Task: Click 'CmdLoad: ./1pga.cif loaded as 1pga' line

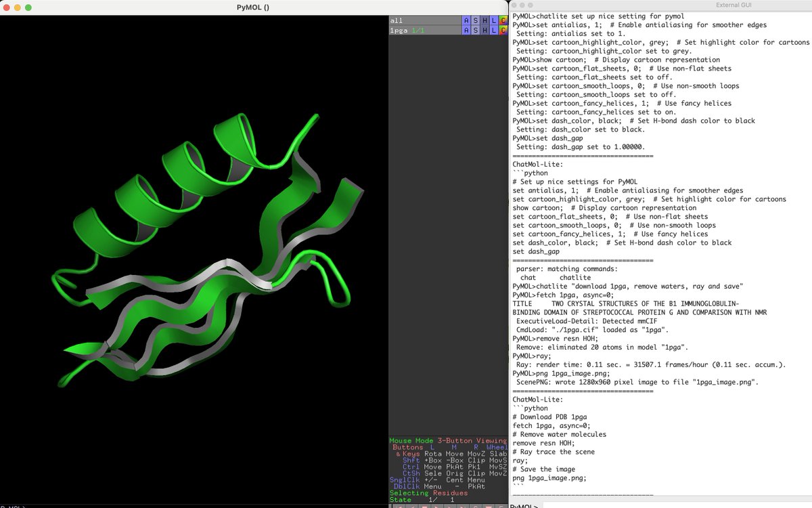Action: tap(593, 330)
